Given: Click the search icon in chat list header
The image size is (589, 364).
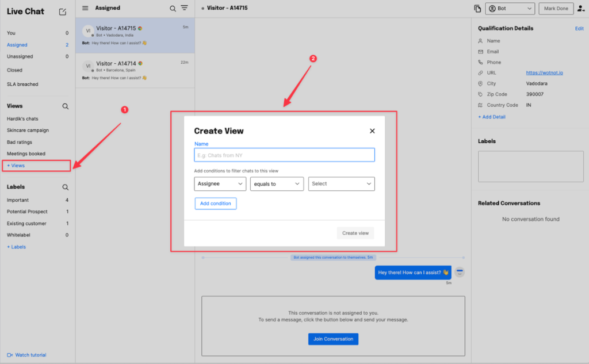Looking at the screenshot, I should 173,9.
